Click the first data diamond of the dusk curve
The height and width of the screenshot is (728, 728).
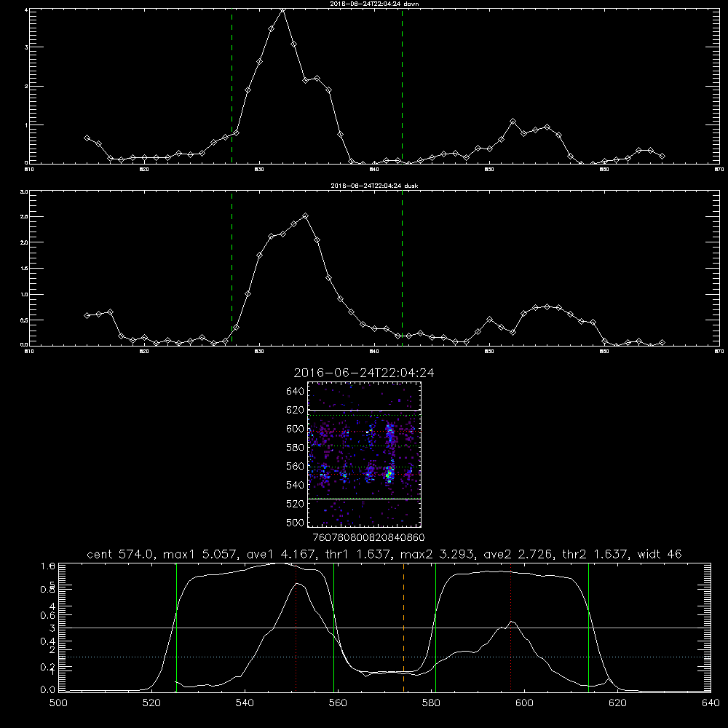(x=87, y=315)
